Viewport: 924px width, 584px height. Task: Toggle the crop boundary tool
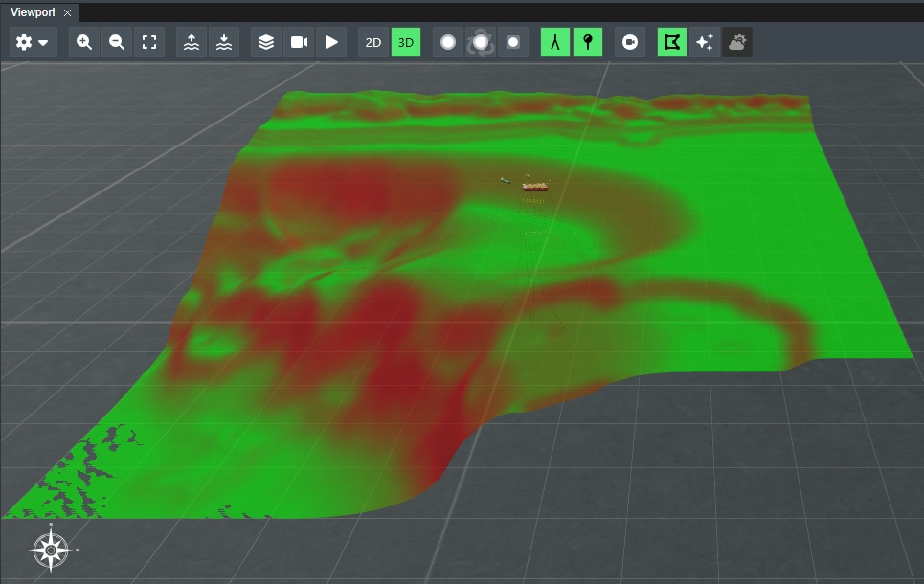coord(673,41)
